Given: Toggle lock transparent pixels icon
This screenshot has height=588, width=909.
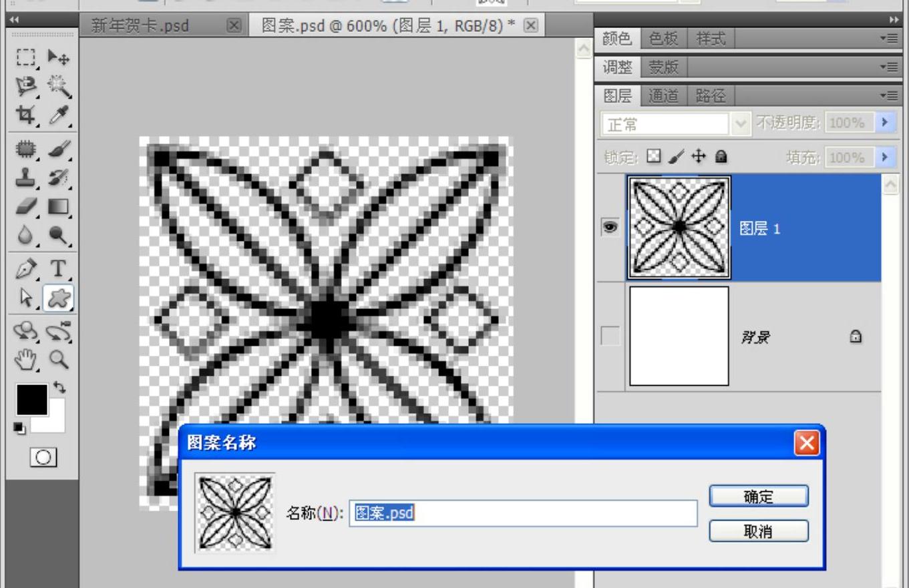Looking at the screenshot, I should [x=654, y=157].
